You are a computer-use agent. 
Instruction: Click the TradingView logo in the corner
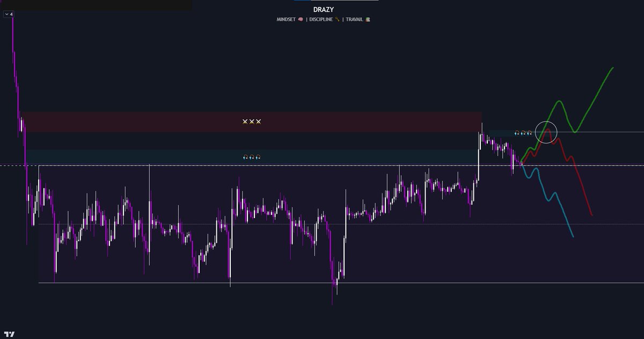[x=9, y=334]
